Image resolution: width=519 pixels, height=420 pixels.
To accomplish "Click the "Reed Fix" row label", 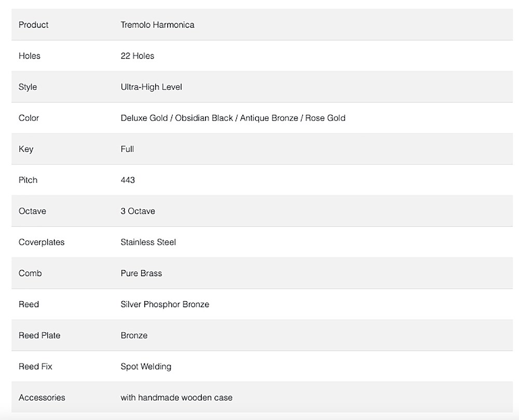I will coord(35,367).
